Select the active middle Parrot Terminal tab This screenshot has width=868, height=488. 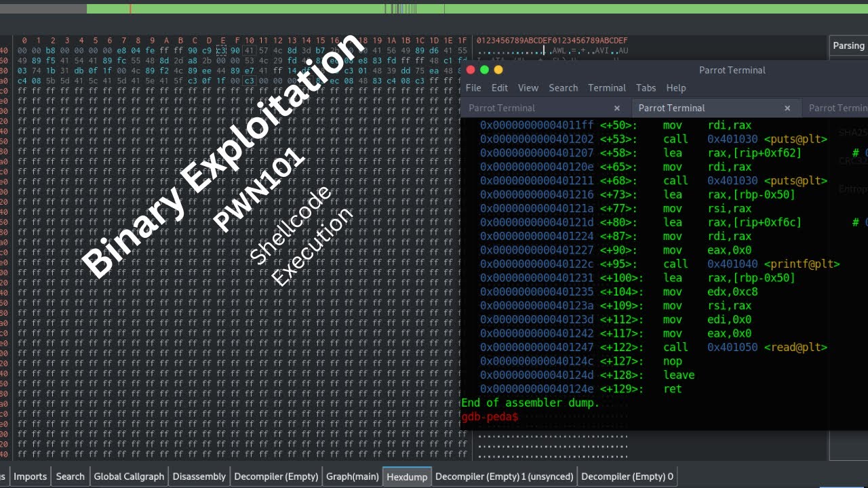[x=671, y=108]
